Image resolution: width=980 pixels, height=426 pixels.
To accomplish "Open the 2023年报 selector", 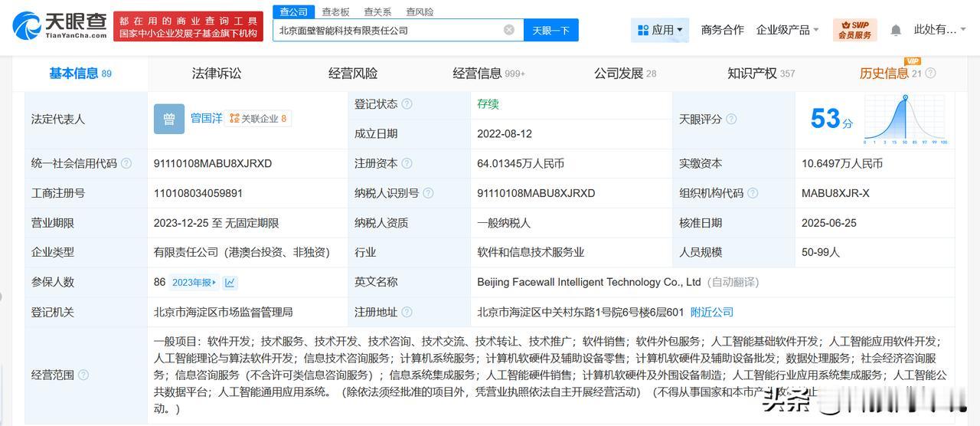I will pos(193,283).
